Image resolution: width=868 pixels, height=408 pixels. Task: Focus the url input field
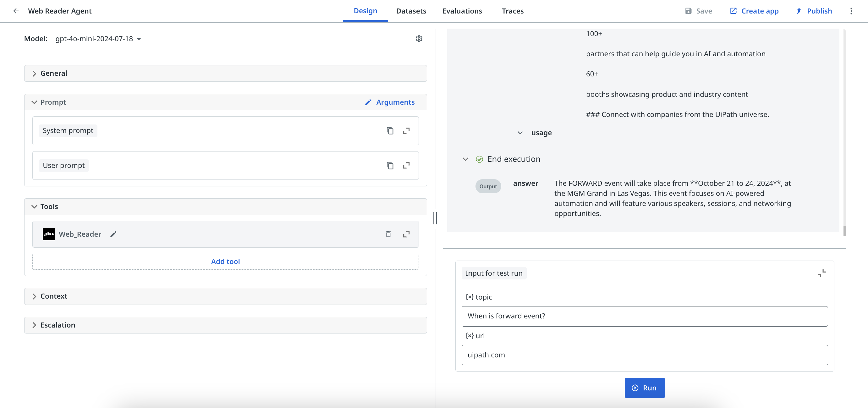(644, 355)
